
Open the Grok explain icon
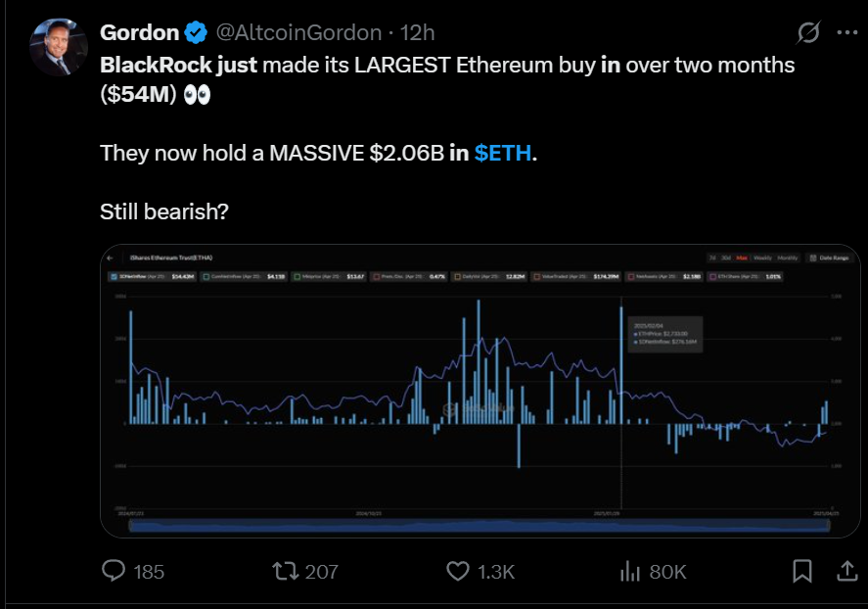808,32
